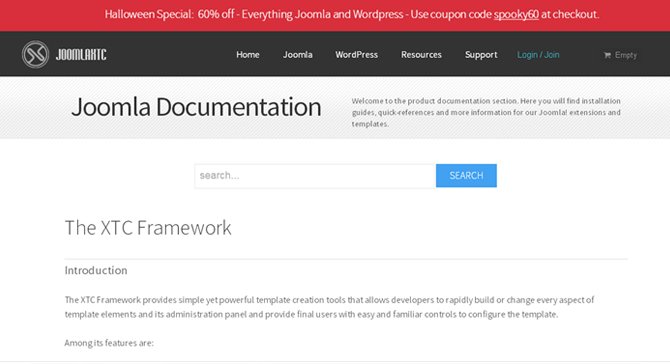Click the 'Halloween Special: 60% off' banner text
This screenshot has width=670, height=364.
(x=170, y=15)
